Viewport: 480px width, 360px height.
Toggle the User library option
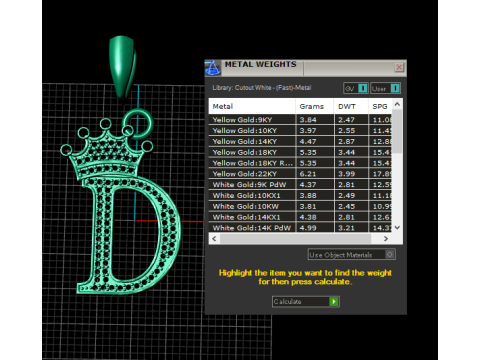[x=386, y=88]
